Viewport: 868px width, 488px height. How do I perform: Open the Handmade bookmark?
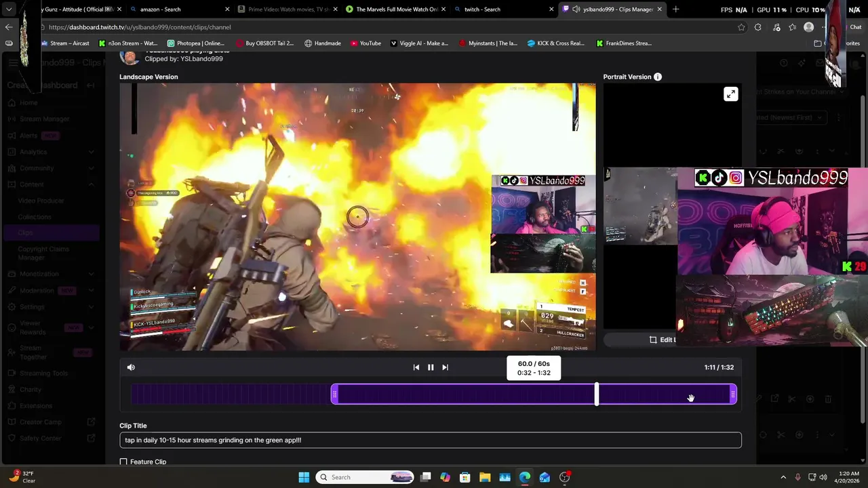323,43
